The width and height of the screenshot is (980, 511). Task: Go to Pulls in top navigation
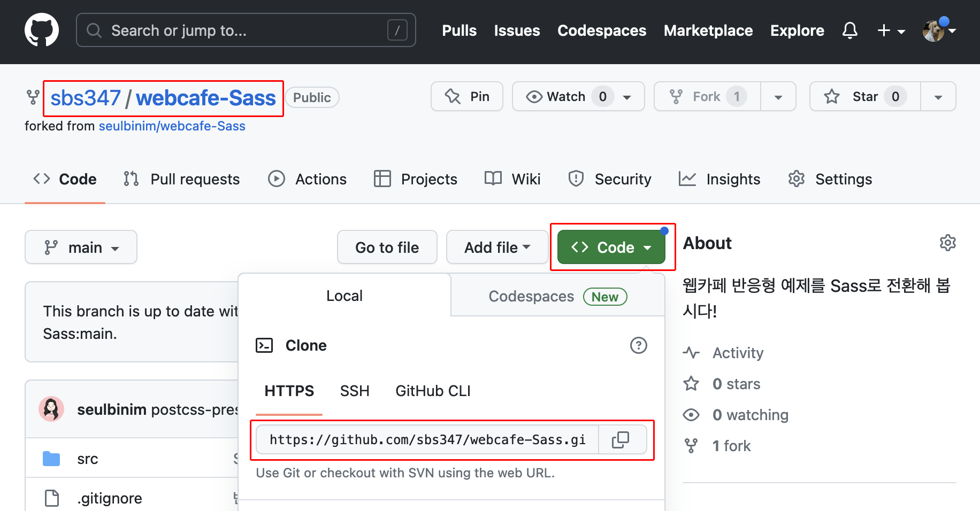459,30
